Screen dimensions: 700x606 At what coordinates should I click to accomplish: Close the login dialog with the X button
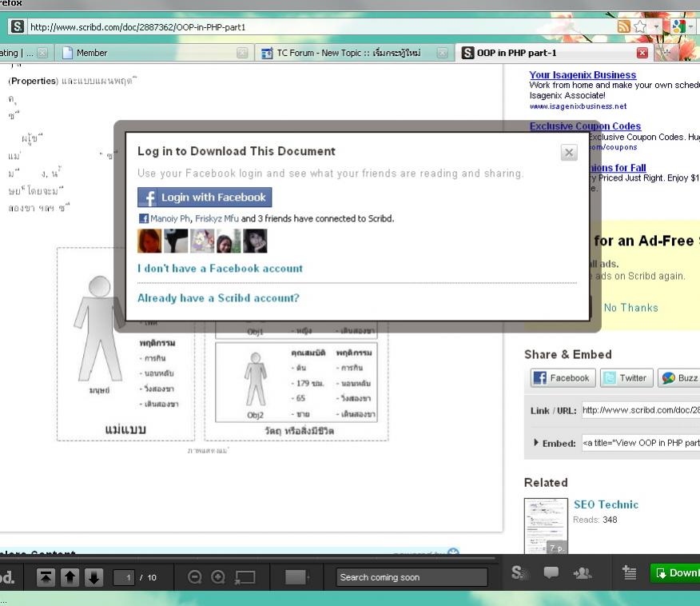point(569,153)
